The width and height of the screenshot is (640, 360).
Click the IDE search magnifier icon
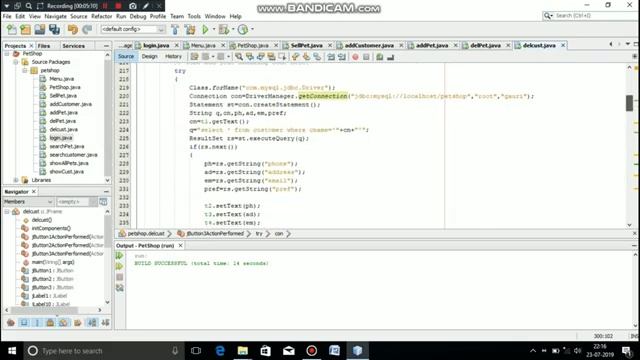547,16
